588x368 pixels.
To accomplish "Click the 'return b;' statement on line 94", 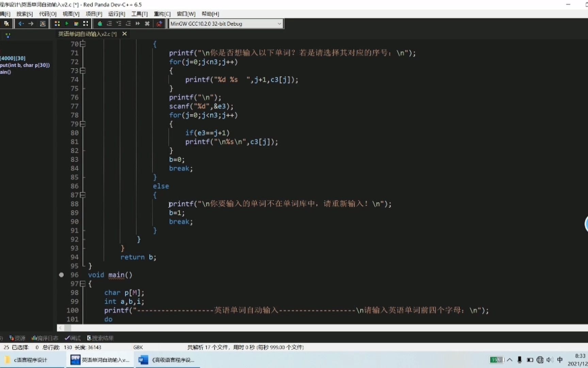I will [138, 257].
